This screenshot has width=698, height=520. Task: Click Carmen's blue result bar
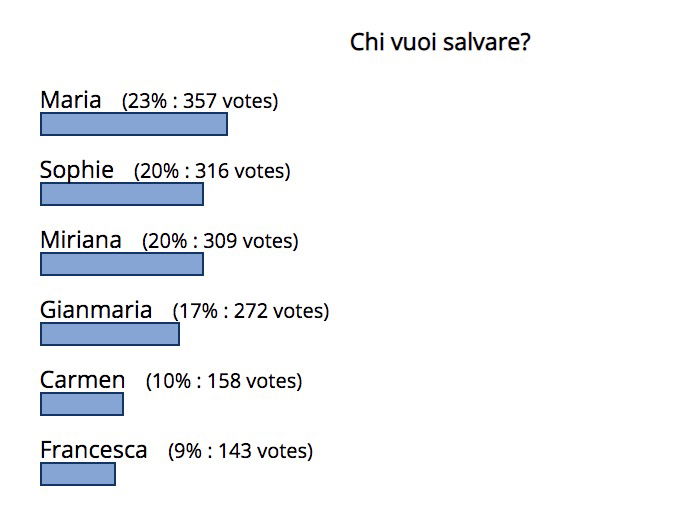[x=82, y=404]
